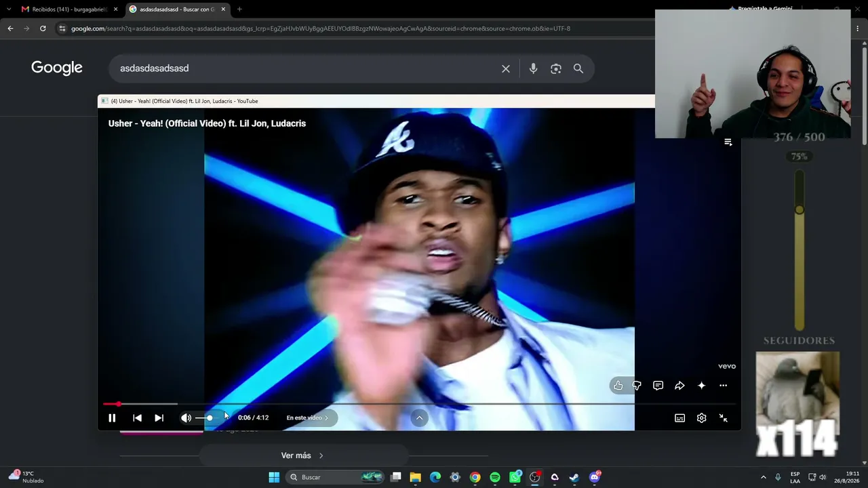The image size is (868, 488).
Task: Open Discord from the taskbar
Action: click(595, 477)
